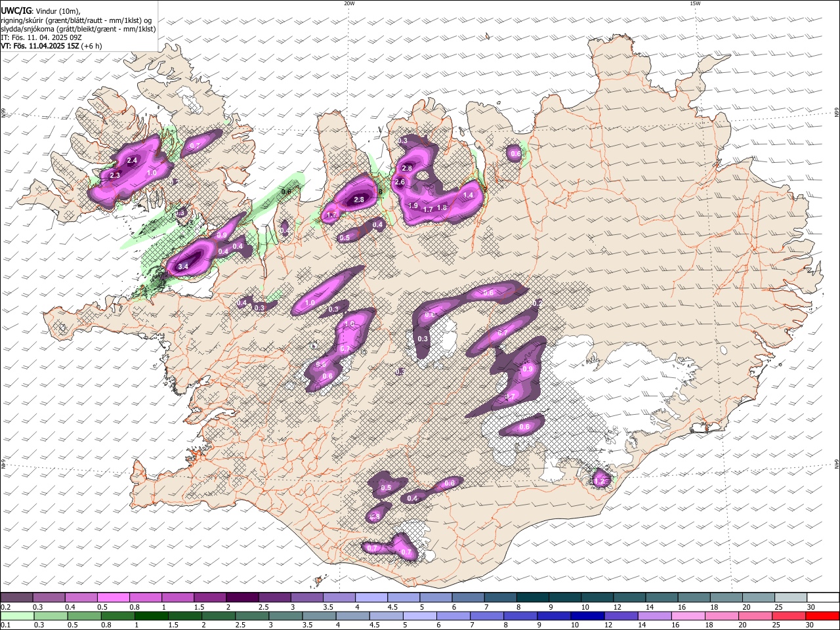Click the 'UWC/IG: Vindur (10m),' title text
The image size is (840, 630).
[x=41, y=11]
